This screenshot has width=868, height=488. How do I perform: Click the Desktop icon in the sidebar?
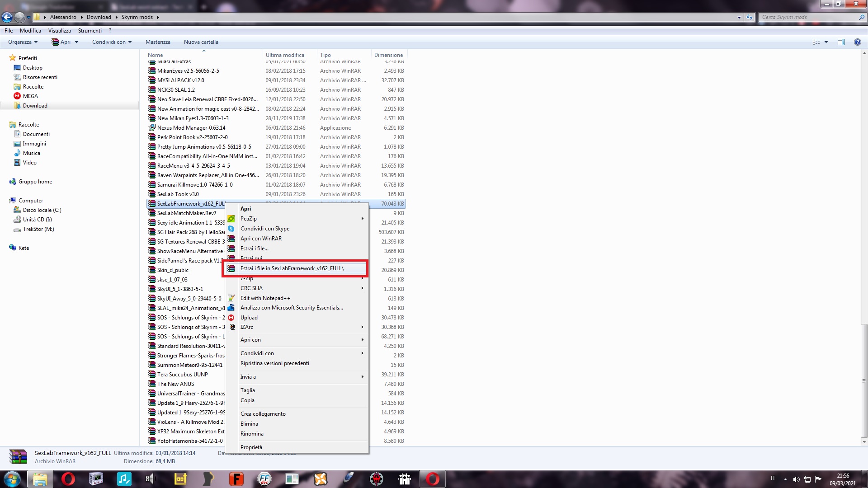click(x=17, y=67)
